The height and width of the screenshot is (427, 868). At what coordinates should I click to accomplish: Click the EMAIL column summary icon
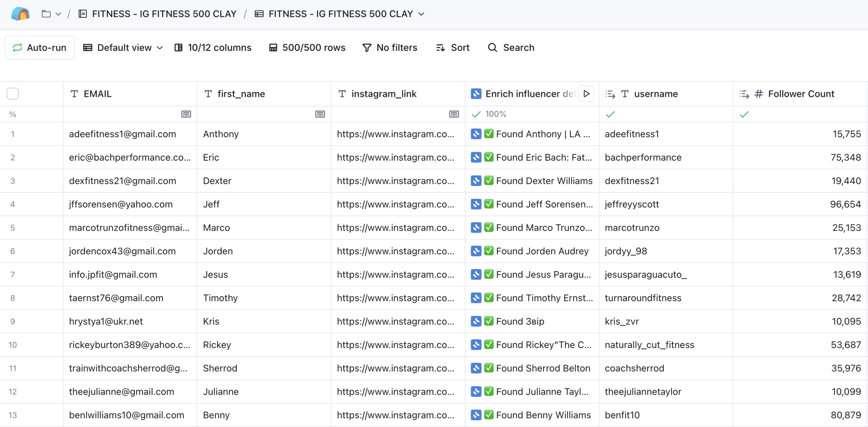pyautogui.click(x=186, y=114)
